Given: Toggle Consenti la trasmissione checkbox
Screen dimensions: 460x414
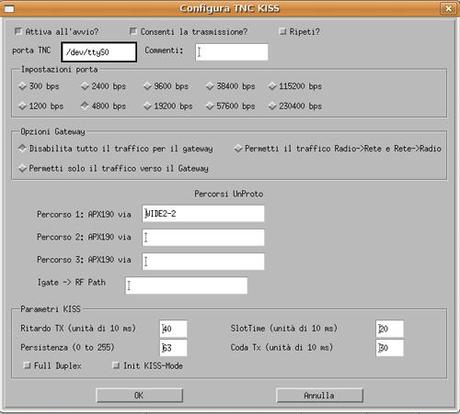Looking at the screenshot, I should (133, 31).
